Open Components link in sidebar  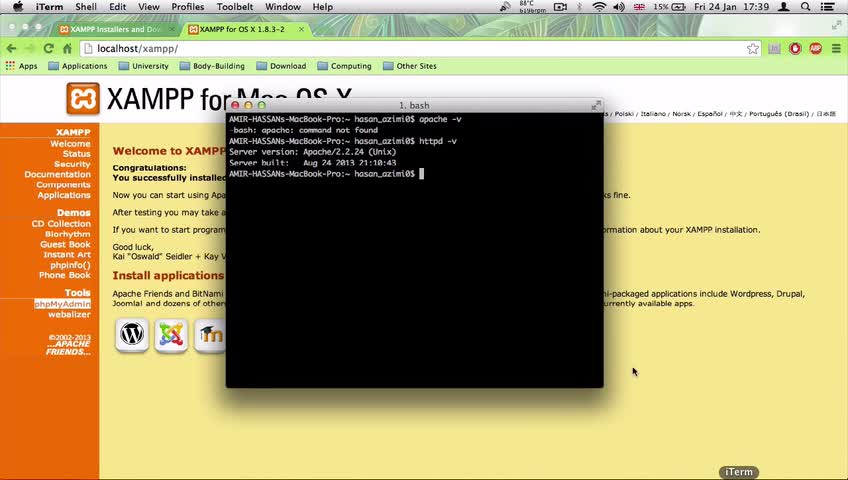click(63, 185)
